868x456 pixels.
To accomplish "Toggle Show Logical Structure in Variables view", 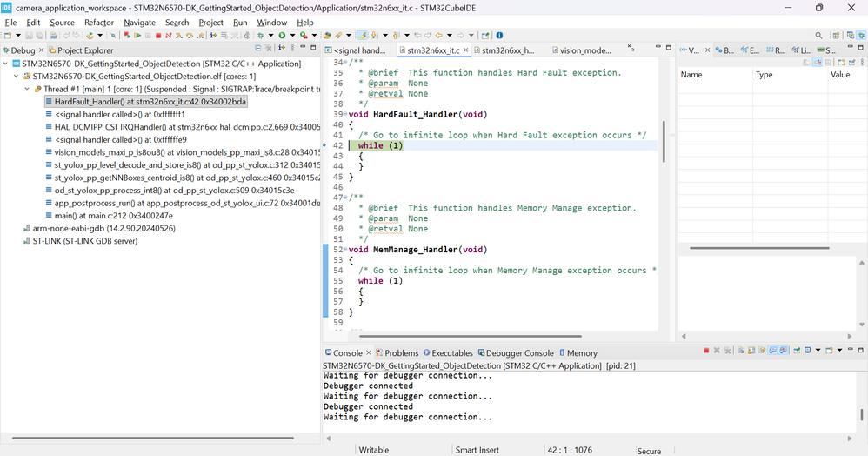I will pos(818,63).
